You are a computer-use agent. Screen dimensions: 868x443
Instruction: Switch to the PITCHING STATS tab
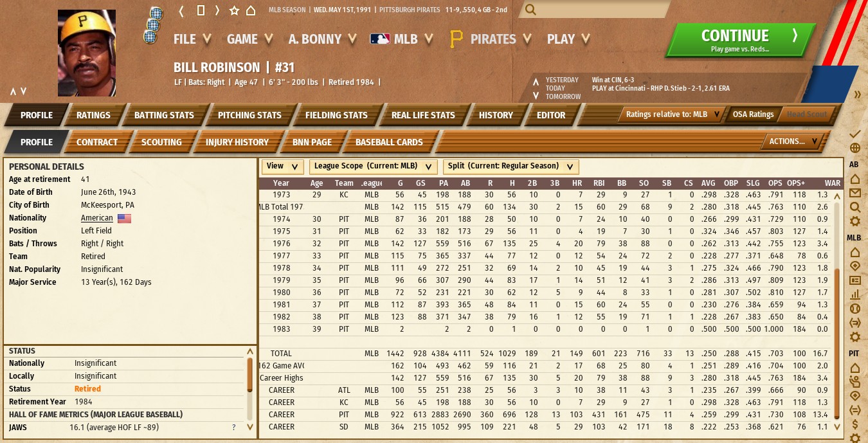tap(249, 115)
